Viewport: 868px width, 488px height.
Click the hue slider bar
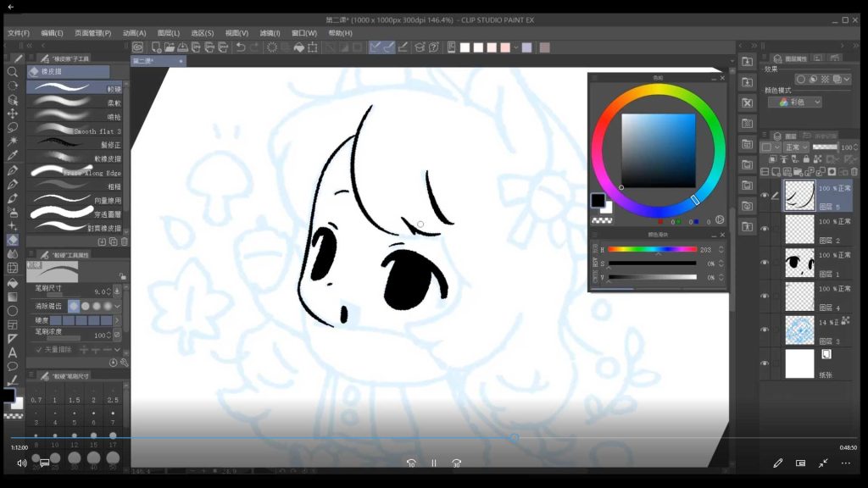click(652, 250)
